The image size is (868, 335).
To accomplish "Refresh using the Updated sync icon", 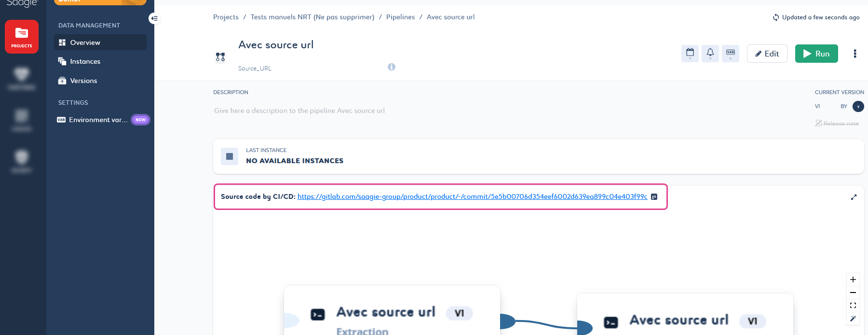I will point(776,17).
